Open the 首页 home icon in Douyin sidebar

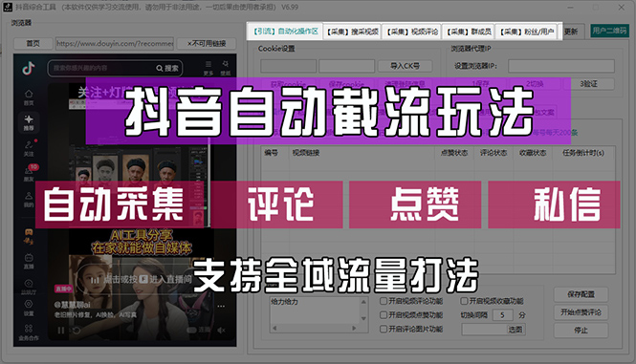tap(29, 94)
